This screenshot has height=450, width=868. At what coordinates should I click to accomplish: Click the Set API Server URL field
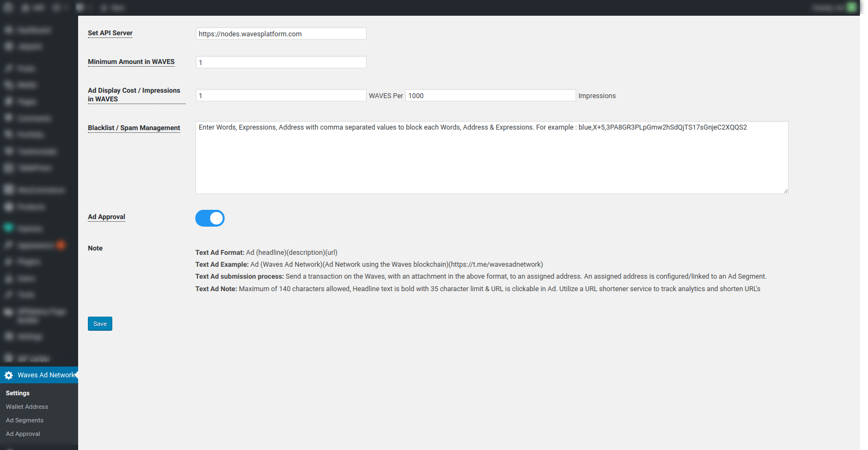tap(281, 34)
